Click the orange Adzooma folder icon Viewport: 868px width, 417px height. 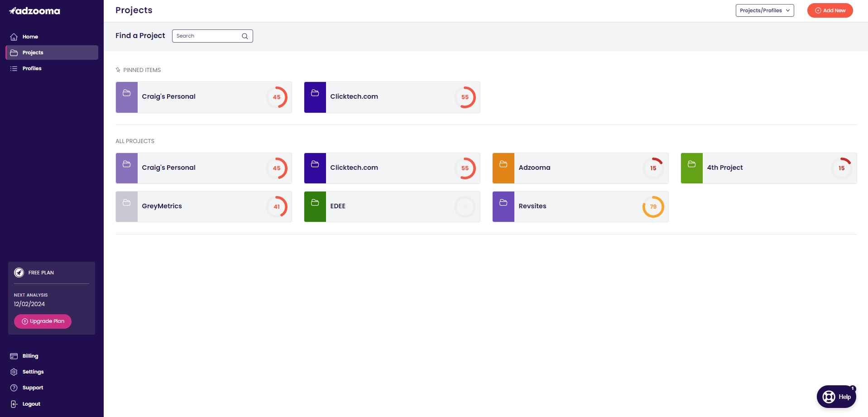point(504,164)
